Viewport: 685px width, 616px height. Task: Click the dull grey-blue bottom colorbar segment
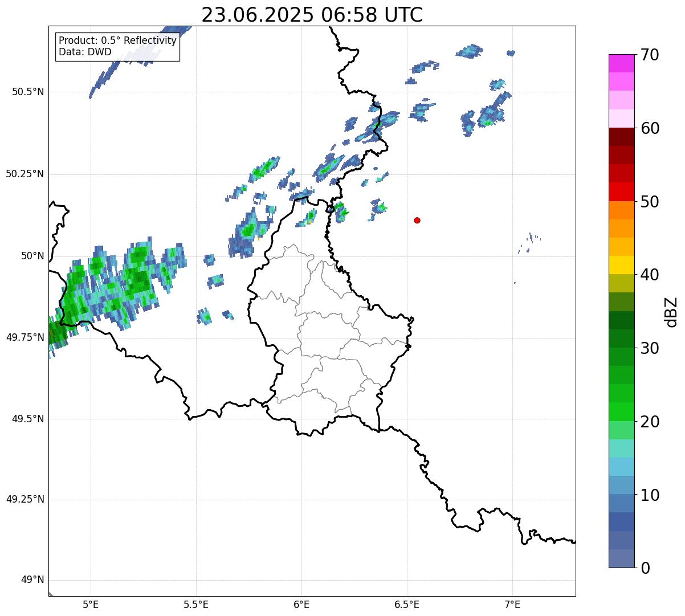[x=622, y=558]
